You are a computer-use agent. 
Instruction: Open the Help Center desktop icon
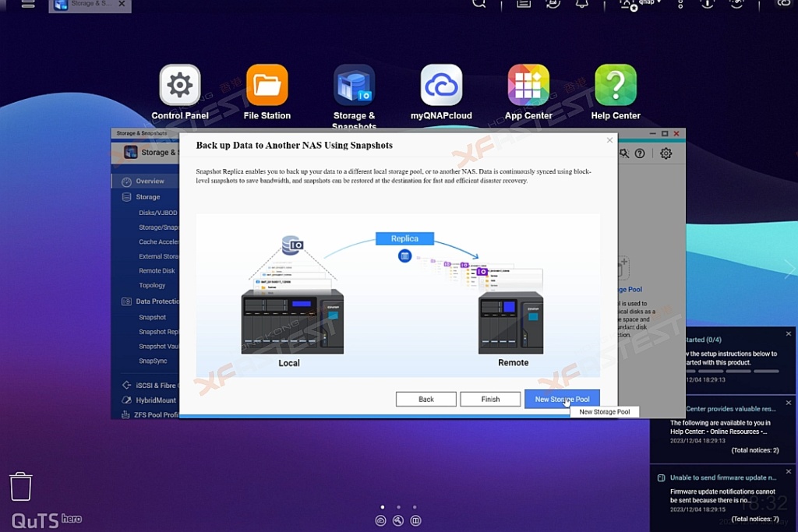tap(616, 86)
